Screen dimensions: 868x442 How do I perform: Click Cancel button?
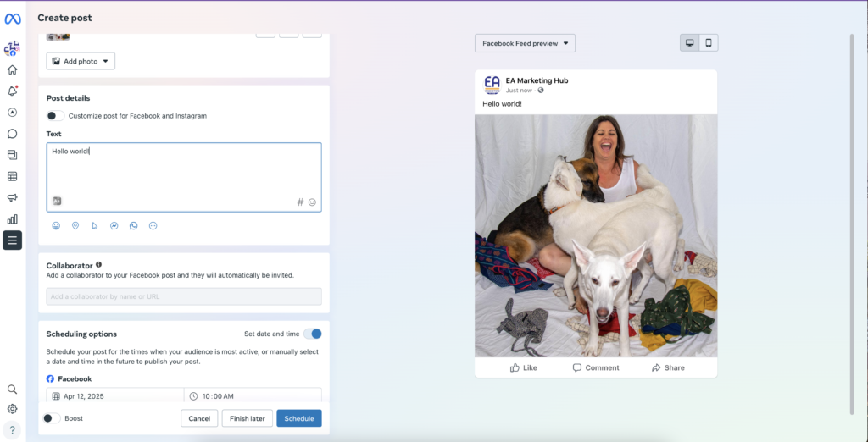(199, 418)
